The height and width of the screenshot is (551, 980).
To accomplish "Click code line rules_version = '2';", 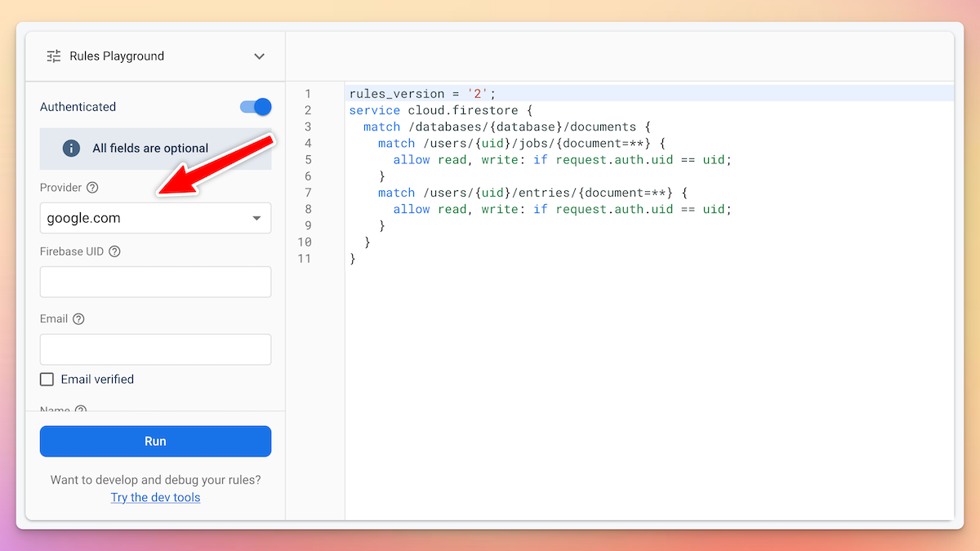I will [x=422, y=94].
